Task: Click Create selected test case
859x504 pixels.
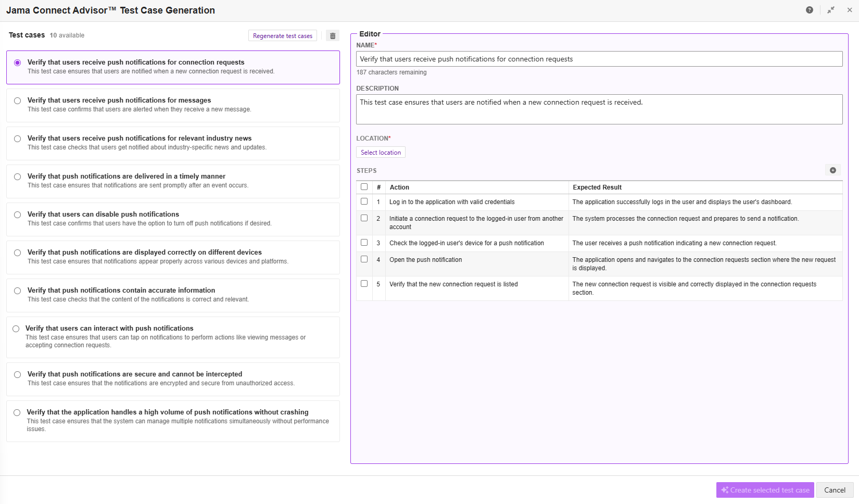Action: pos(765,490)
